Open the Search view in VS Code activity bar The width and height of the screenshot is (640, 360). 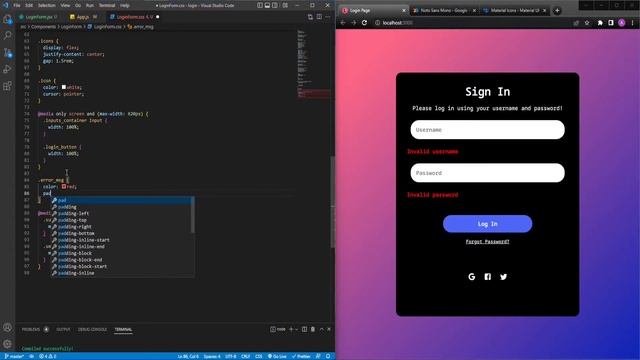coord(7,36)
